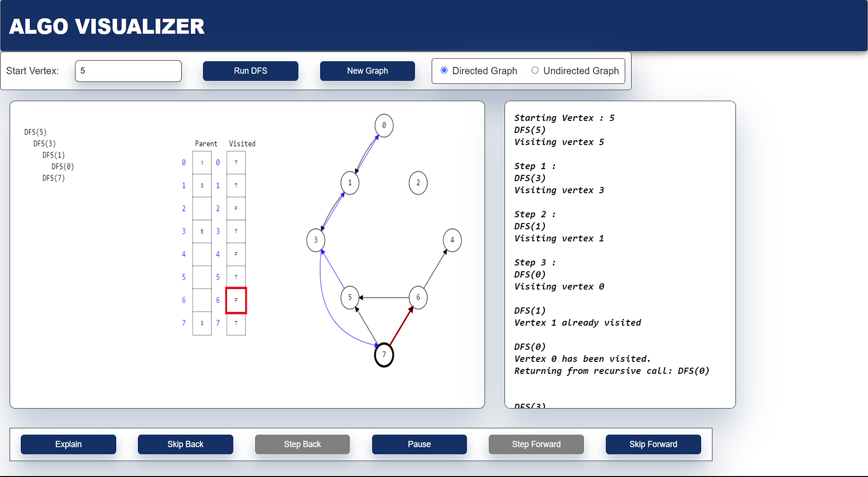Click the Parent cell for vertex 7
The width and height of the screenshot is (868, 477).
(202, 323)
